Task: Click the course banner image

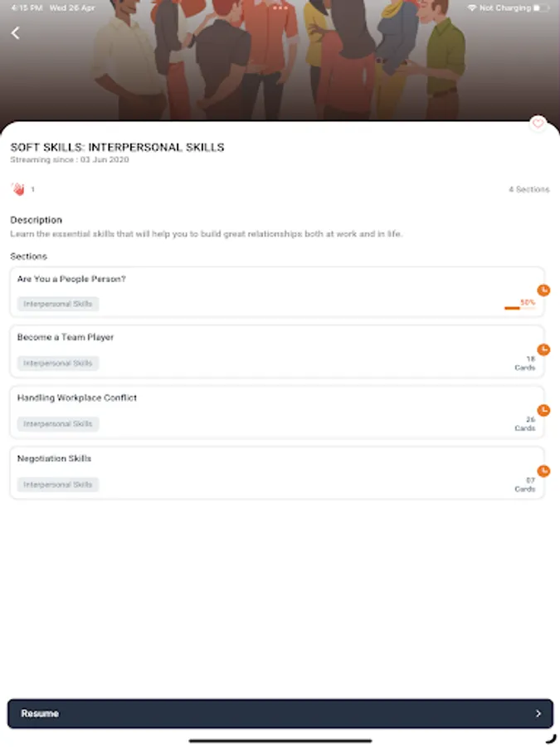Action: click(280, 61)
